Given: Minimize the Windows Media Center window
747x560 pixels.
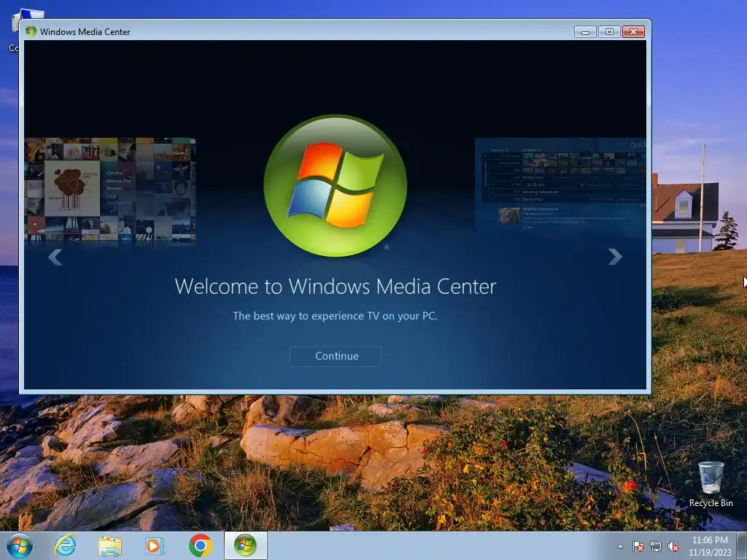Looking at the screenshot, I should 585,31.
